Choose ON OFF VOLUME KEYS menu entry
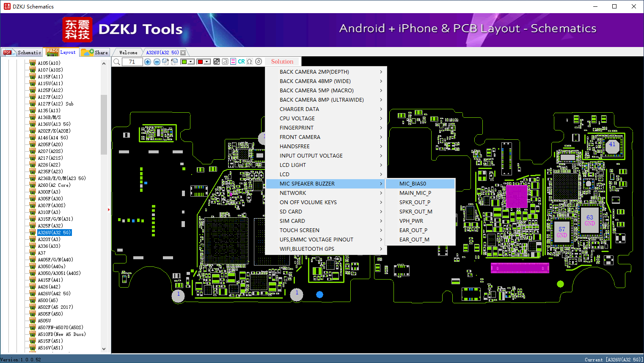Screen dimensions: 644x363 [326, 202]
